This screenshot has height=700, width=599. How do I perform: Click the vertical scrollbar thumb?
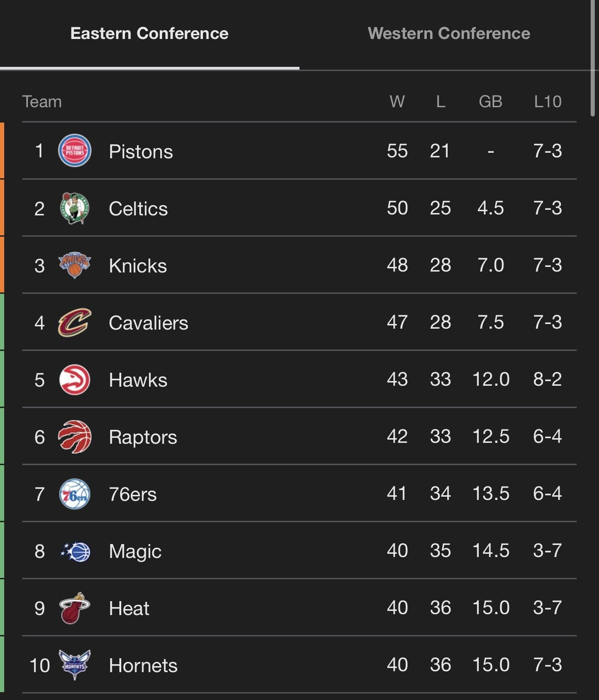point(592,58)
